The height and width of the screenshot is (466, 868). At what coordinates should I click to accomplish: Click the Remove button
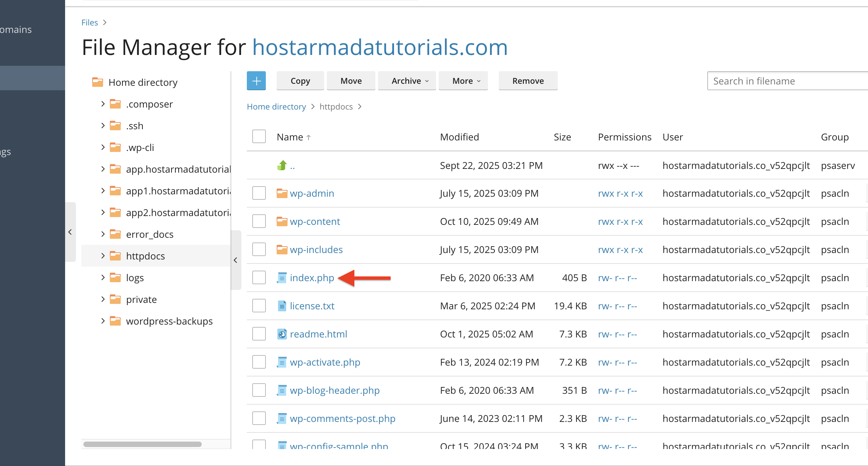(x=528, y=81)
